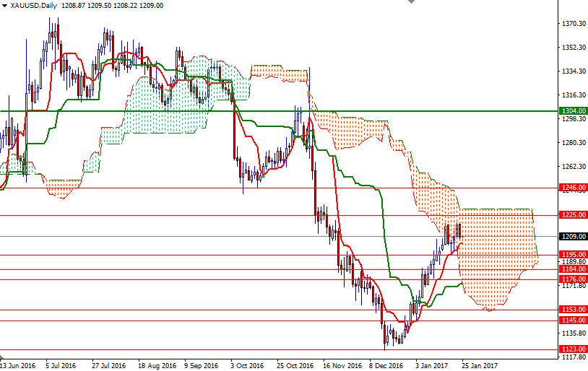The height and width of the screenshot is (371, 588).
Task: Click the red 1184.00 price label
Action: [x=574, y=269]
